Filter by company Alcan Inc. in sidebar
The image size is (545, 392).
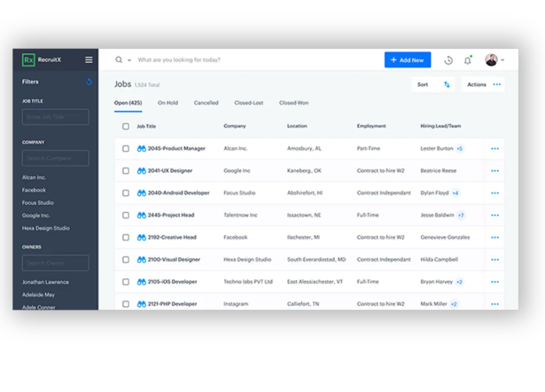coord(34,177)
